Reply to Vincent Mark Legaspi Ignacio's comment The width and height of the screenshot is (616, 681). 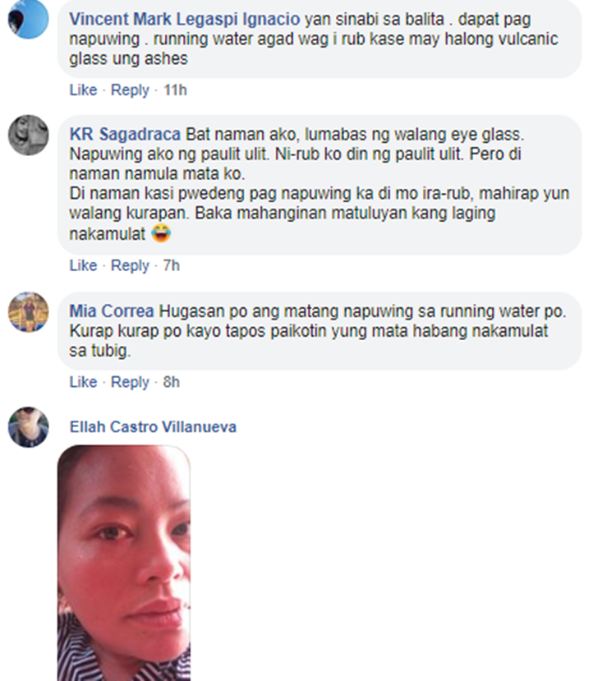coord(130,90)
